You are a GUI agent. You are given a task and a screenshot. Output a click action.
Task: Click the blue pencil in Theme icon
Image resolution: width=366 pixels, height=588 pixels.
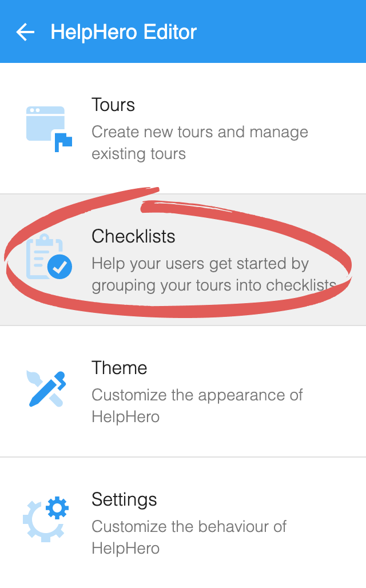(x=47, y=390)
